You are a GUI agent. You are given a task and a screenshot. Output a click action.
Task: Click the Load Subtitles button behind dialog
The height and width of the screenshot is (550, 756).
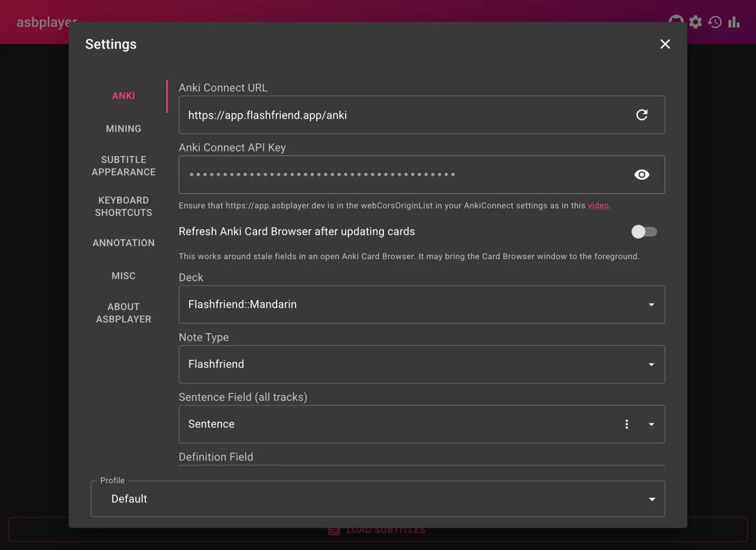pyautogui.click(x=377, y=530)
